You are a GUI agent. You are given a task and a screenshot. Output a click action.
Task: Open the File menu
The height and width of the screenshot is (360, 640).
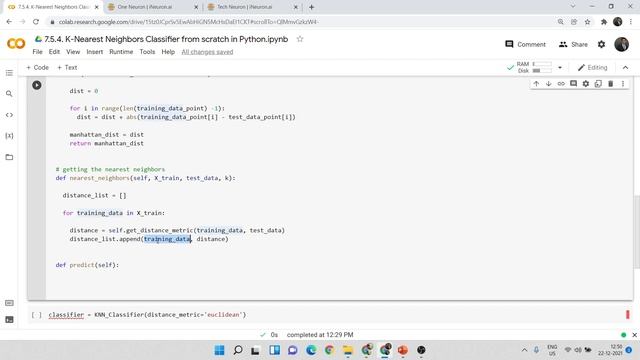[x=38, y=52]
